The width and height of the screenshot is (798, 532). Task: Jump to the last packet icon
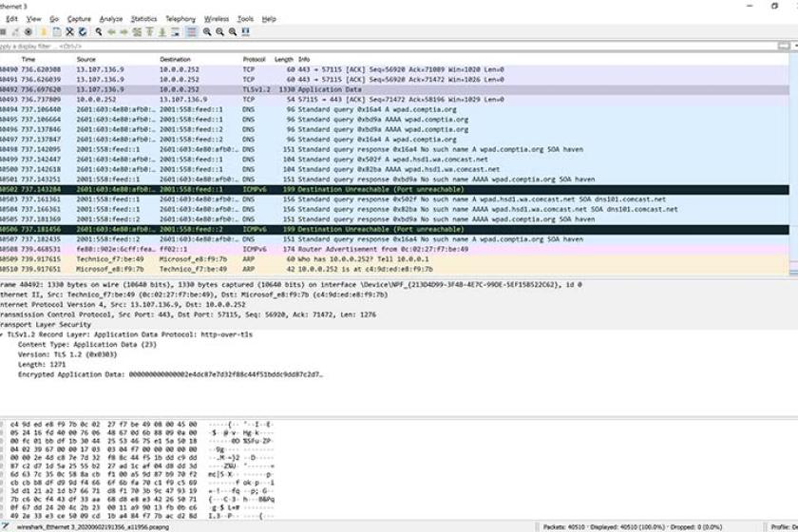(x=162, y=31)
